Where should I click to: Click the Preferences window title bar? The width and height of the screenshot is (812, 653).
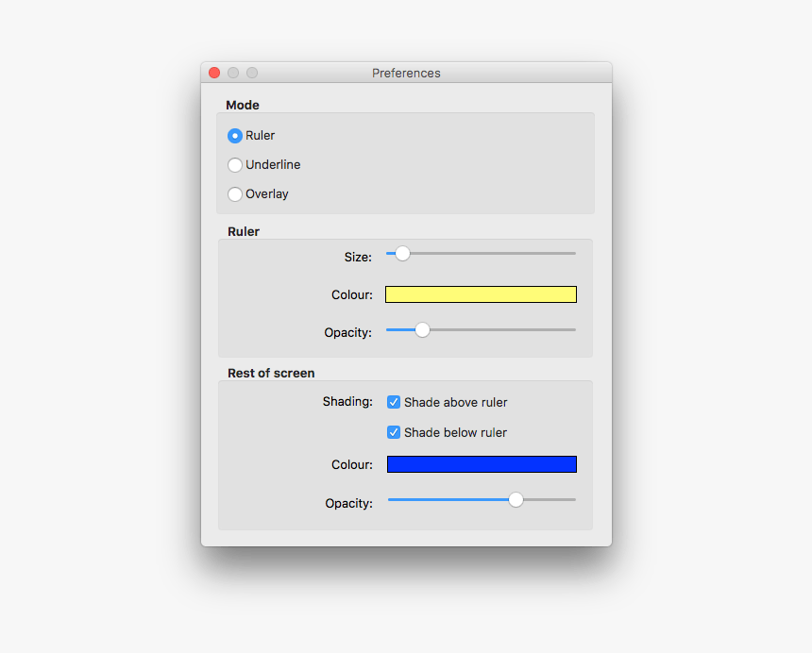[x=406, y=73]
